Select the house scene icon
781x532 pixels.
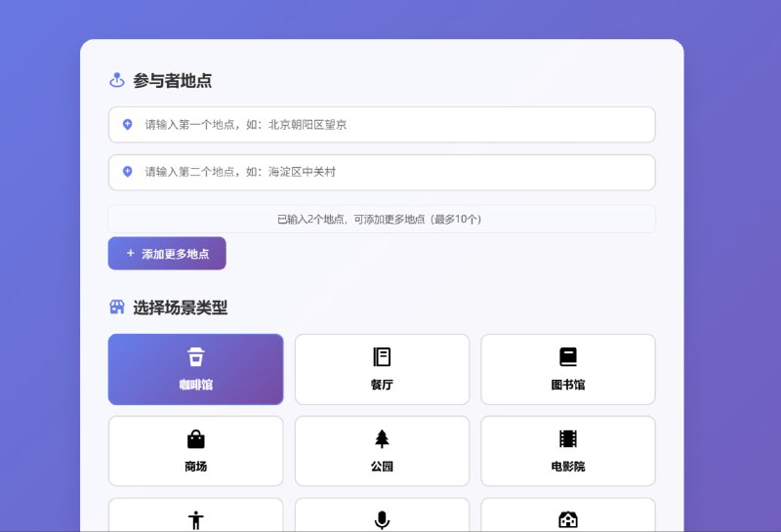(x=567, y=520)
